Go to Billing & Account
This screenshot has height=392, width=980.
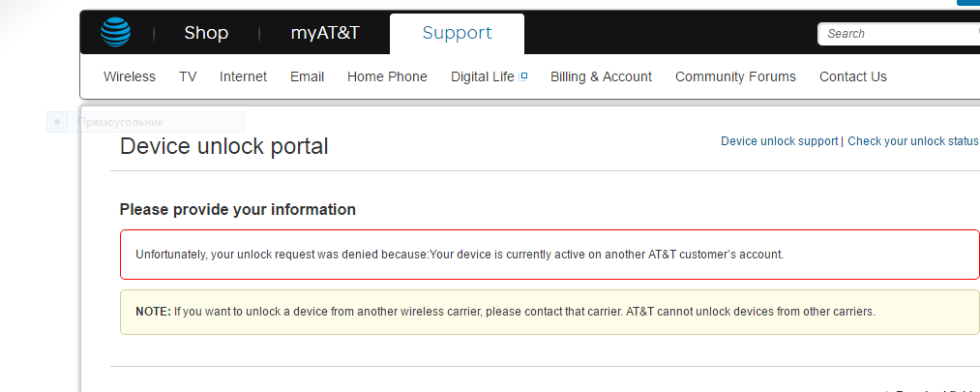[601, 76]
